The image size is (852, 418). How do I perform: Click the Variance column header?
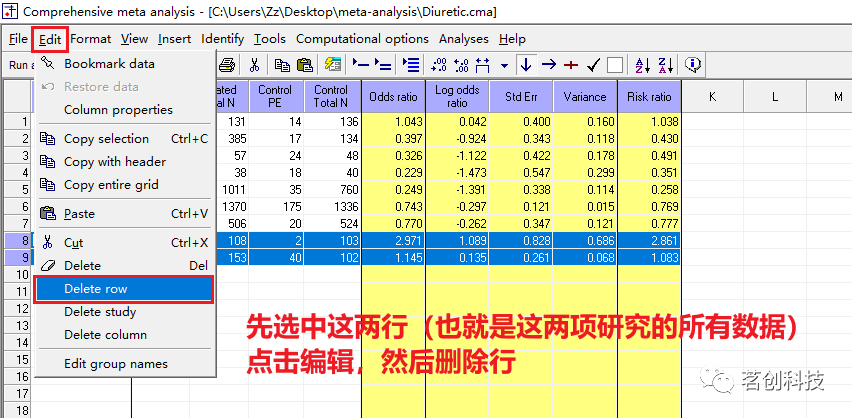tap(585, 97)
